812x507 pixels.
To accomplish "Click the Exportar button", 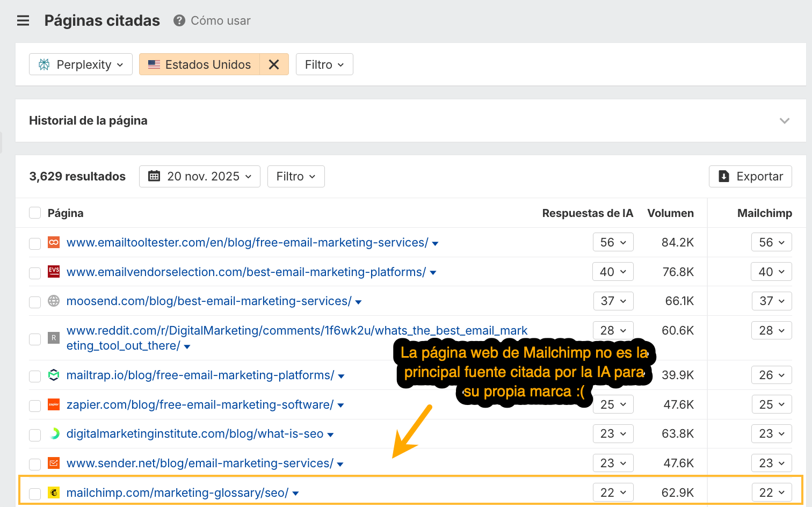I will tap(750, 176).
